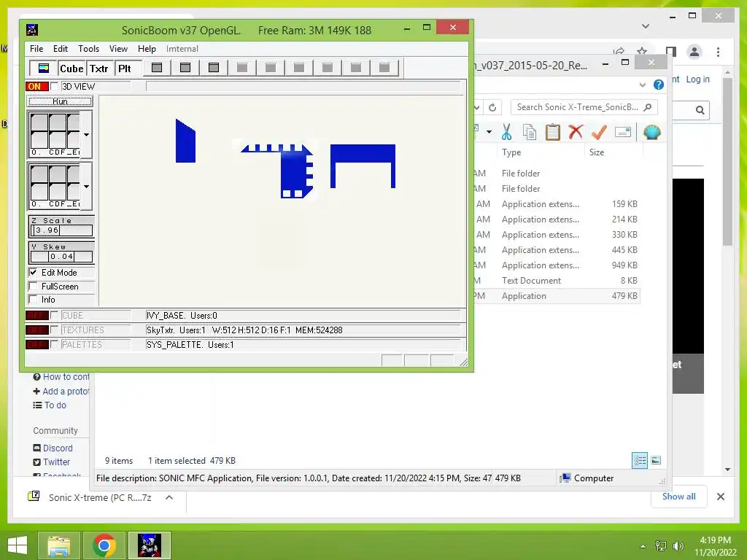Click the Rename card icon in Explorer toolbar
This screenshot has height=560, width=747.
click(x=623, y=132)
